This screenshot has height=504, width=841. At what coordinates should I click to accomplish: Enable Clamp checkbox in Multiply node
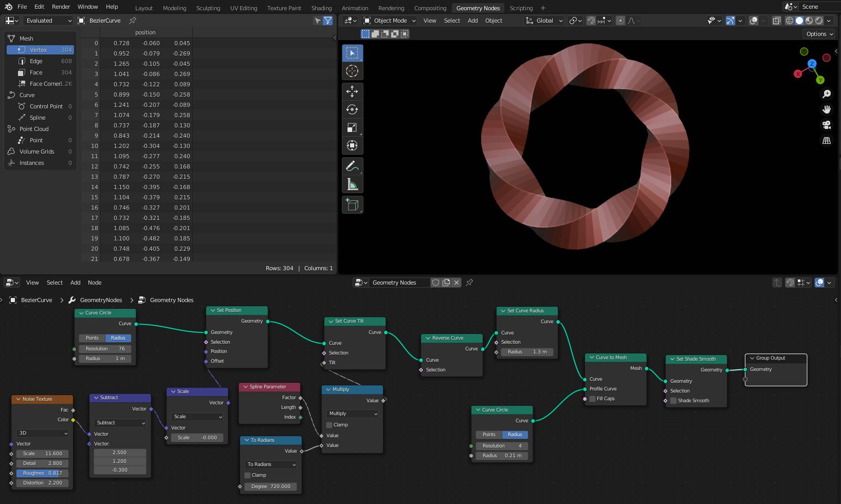pyautogui.click(x=329, y=425)
